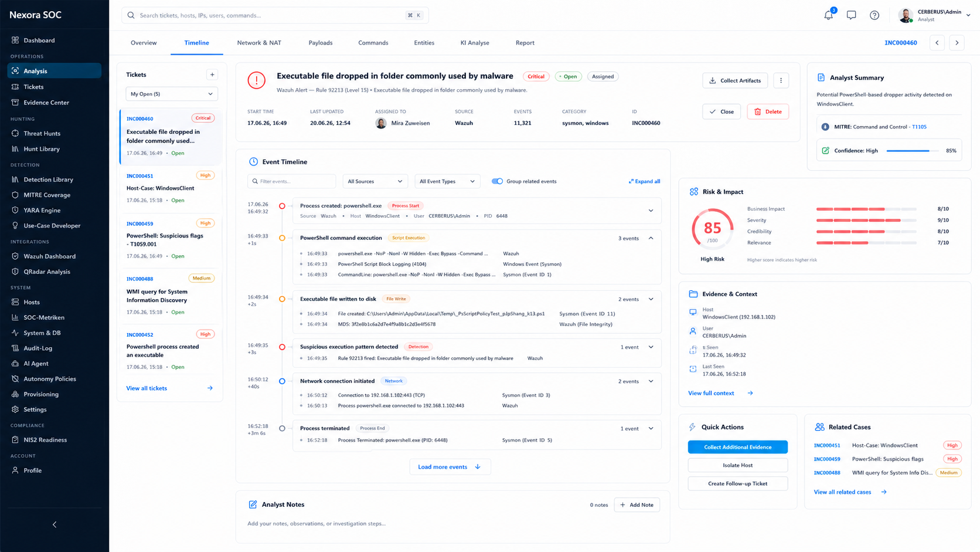Collapse the PowerShell command execution group
980x552 pixels.
pos(651,238)
